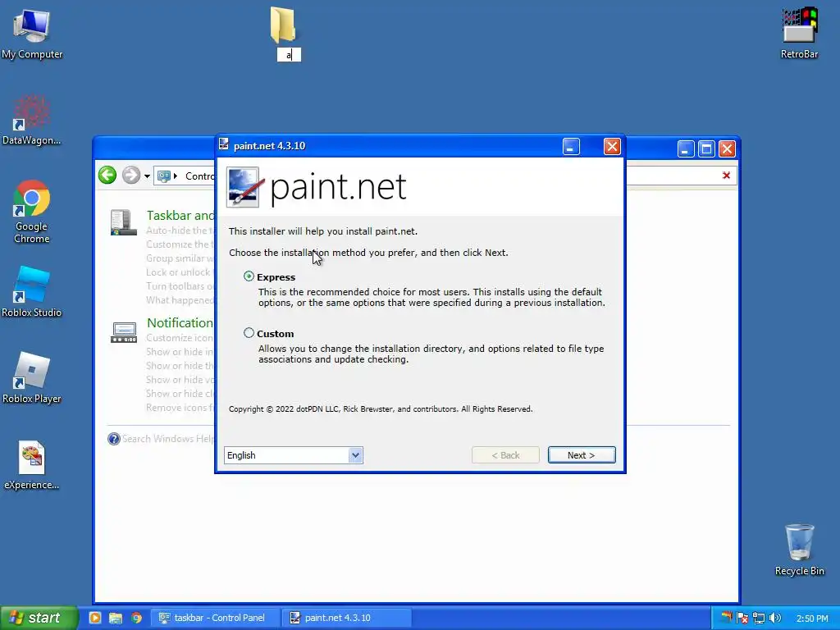Select the Express installation option
The width and height of the screenshot is (840, 630).
[249, 276]
